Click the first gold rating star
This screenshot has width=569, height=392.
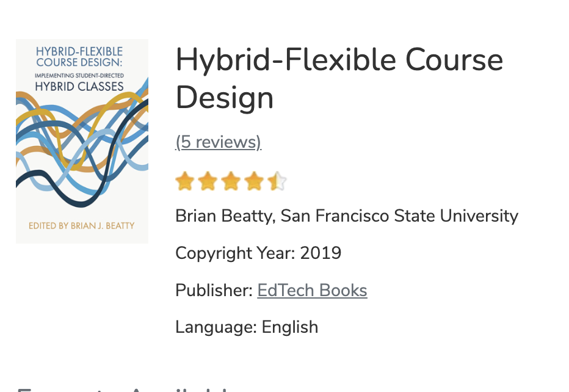coord(184,181)
